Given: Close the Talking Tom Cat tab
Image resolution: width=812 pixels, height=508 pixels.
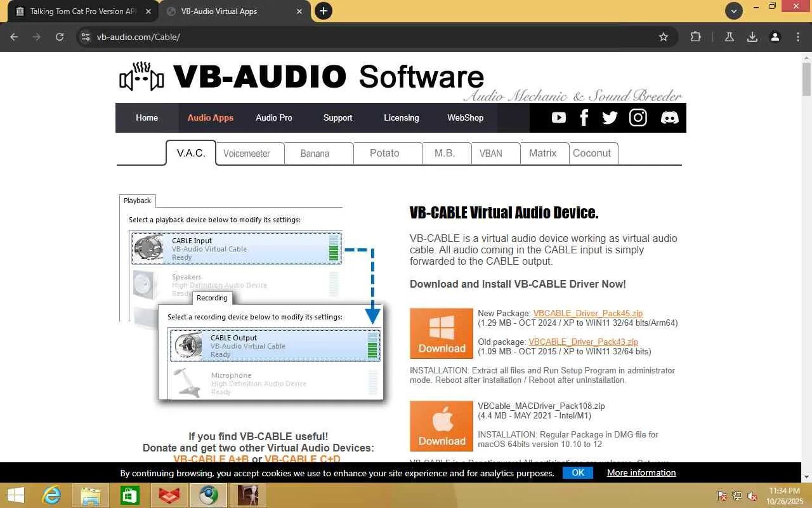Looking at the screenshot, I should coord(148,11).
